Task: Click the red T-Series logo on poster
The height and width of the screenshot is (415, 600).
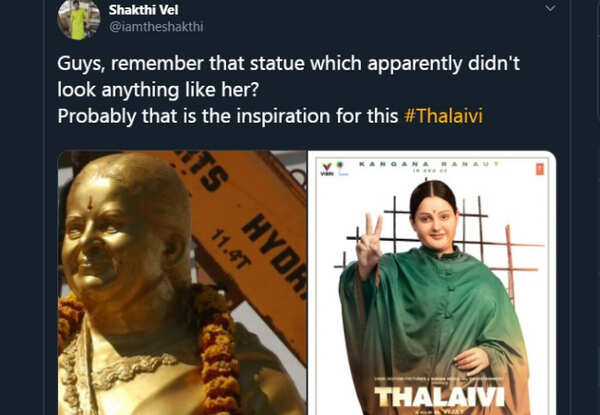Action: coord(540,168)
